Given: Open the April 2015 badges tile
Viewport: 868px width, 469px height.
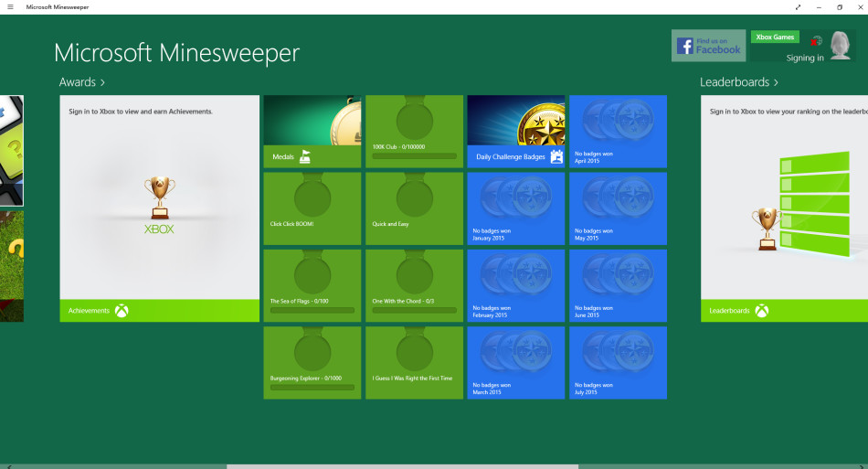Looking at the screenshot, I should tap(618, 132).
